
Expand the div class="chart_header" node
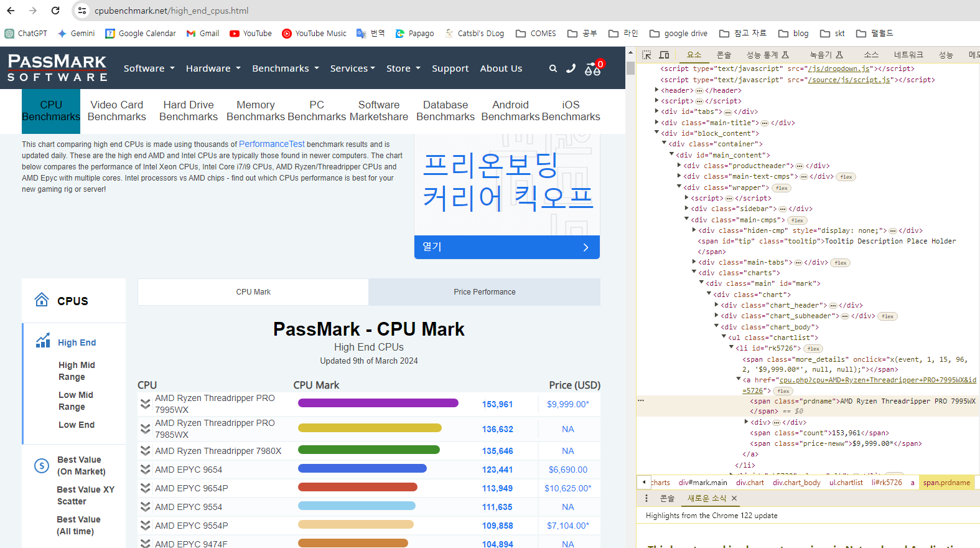716,305
